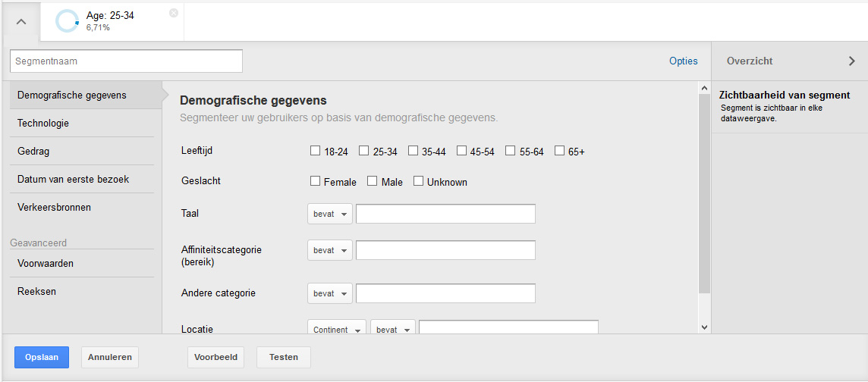The height and width of the screenshot is (382, 868).
Task: Check the Female gender checkbox
Action: click(316, 181)
